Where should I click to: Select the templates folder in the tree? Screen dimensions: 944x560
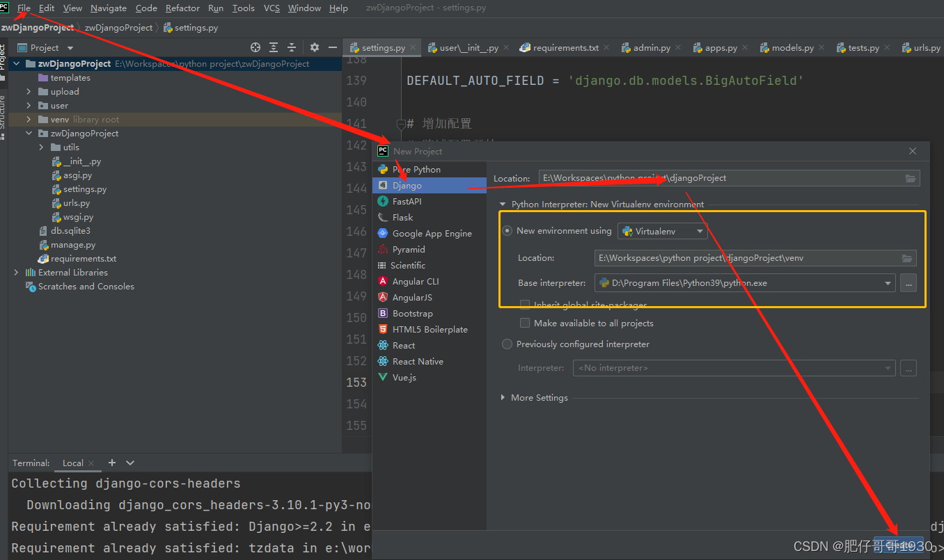coord(70,78)
